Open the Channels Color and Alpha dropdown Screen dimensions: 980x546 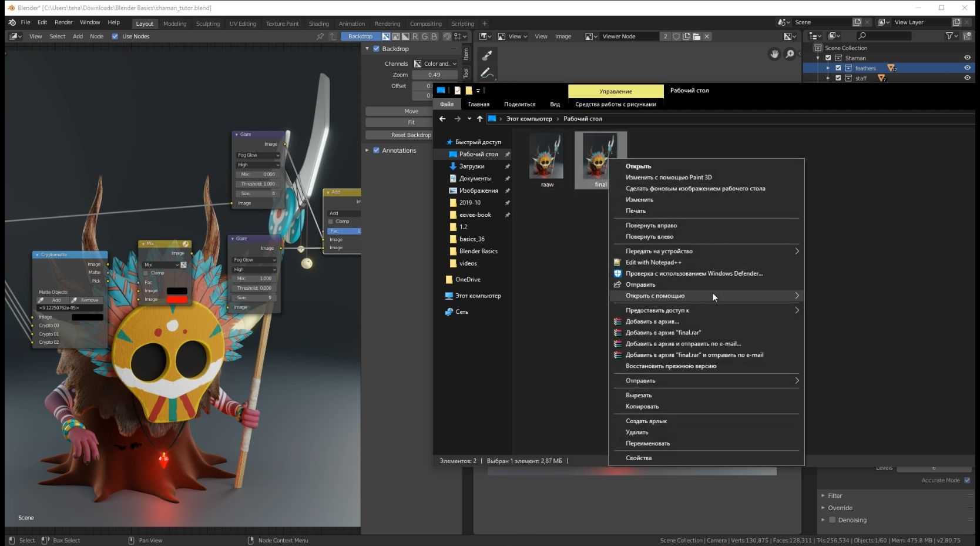pyautogui.click(x=435, y=63)
